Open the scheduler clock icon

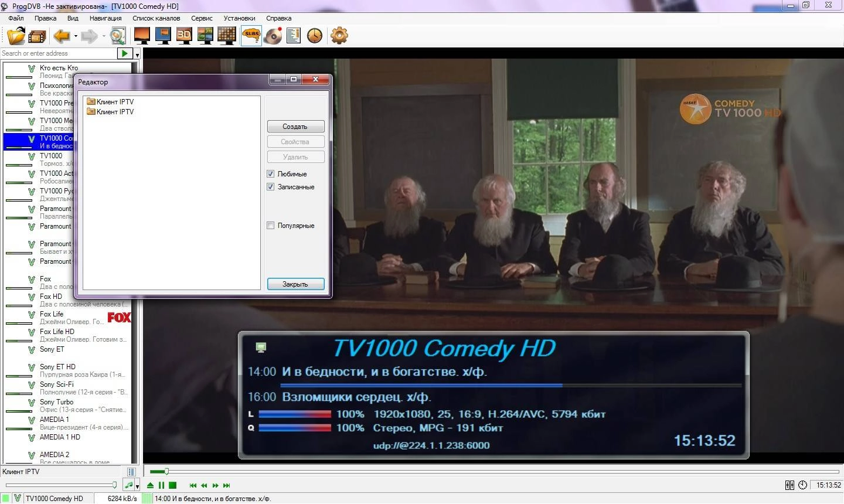coord(315,36)
